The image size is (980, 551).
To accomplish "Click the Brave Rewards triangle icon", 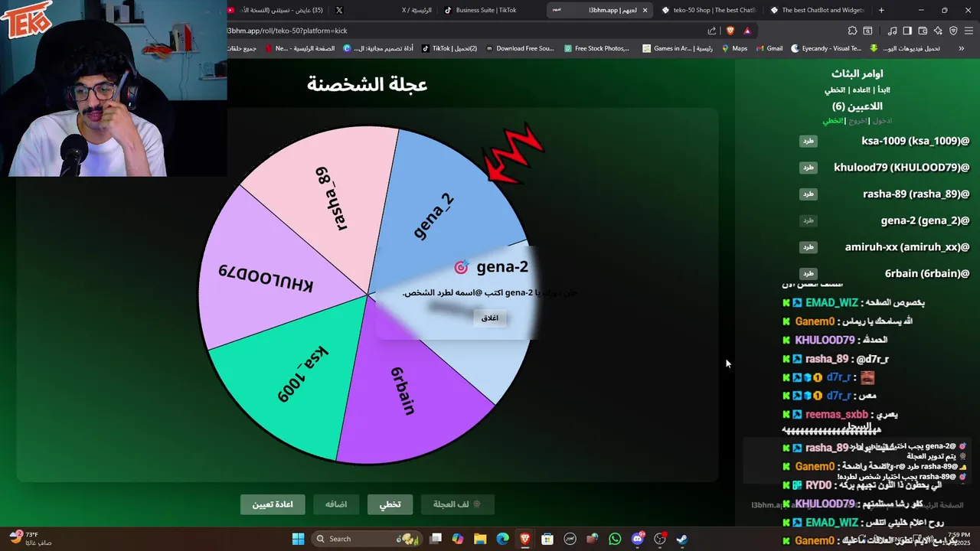I will 747,31.
